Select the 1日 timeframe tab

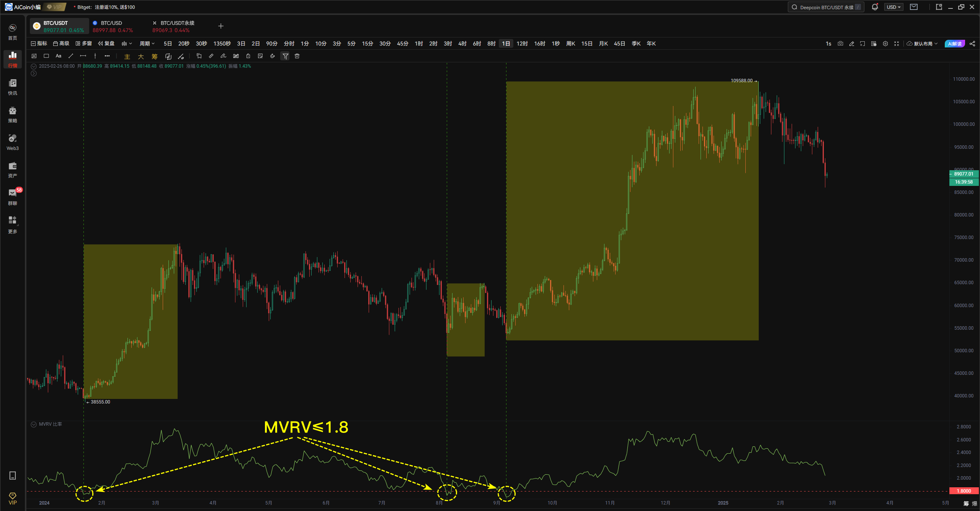pyautogui.click(x=506, y=44)
